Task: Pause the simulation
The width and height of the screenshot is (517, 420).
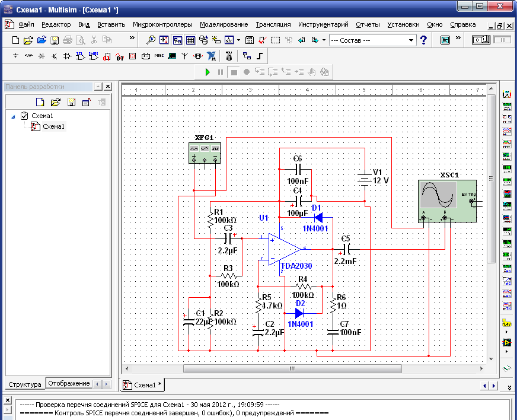Action: (221, 72)
